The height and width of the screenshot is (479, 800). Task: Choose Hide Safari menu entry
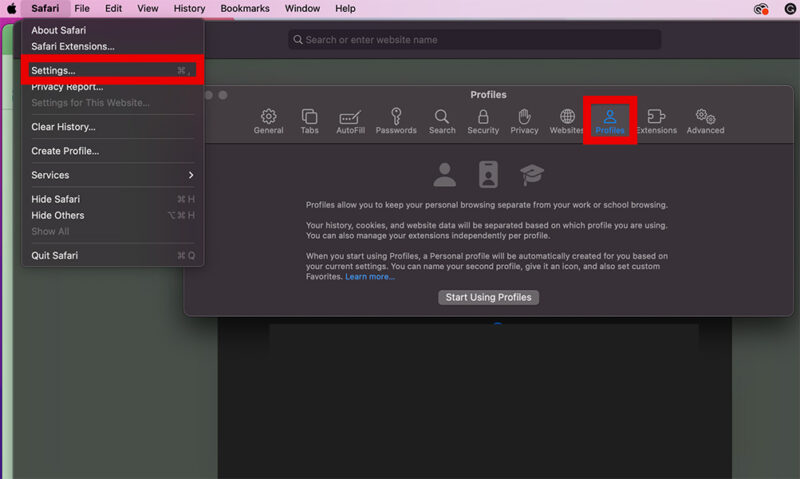tap(112, 199)
